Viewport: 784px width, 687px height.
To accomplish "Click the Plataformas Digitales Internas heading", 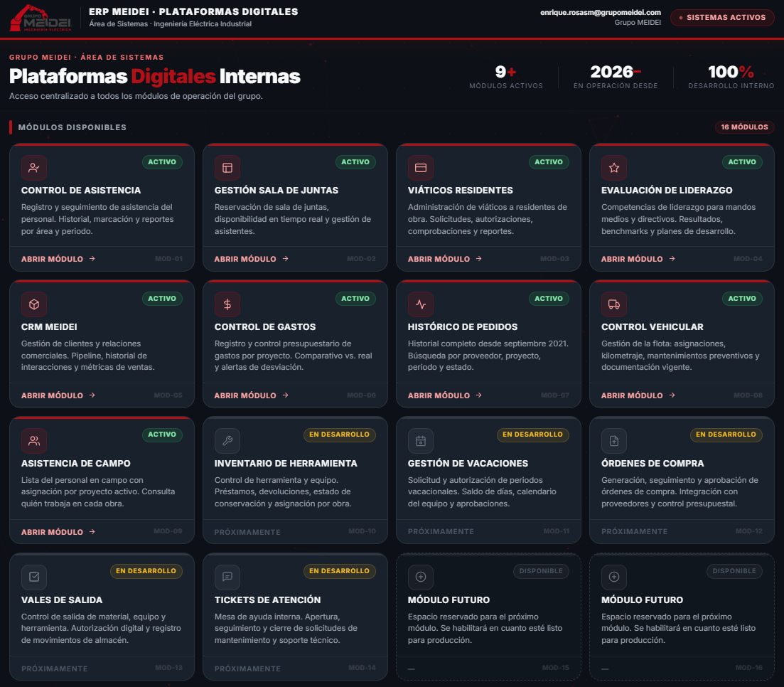I will point(154,77).
